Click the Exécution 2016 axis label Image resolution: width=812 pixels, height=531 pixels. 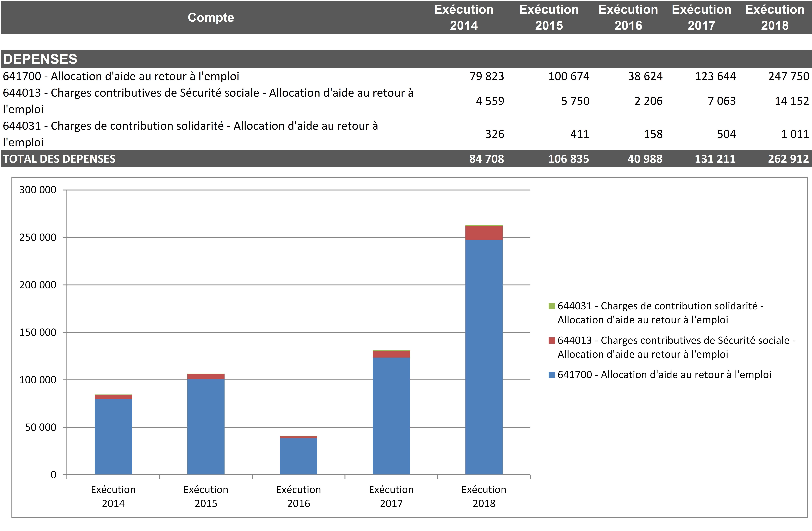(299, 496)
